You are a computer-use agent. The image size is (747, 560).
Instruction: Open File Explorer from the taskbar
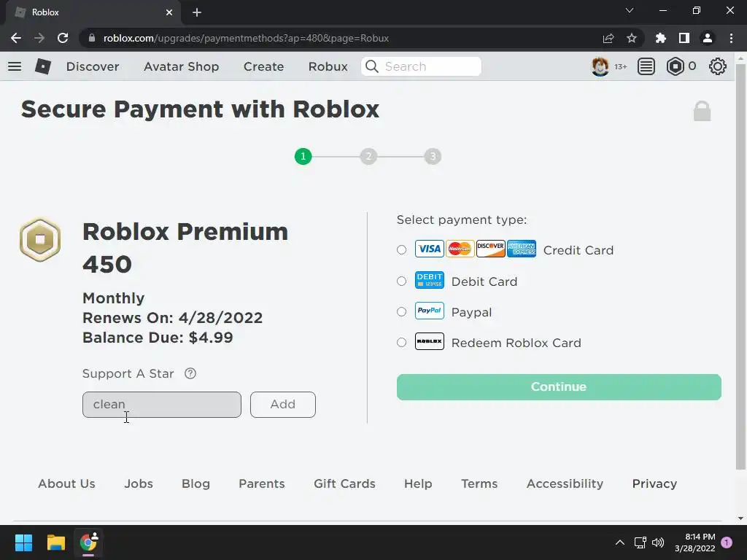click(x=55, y=542)
